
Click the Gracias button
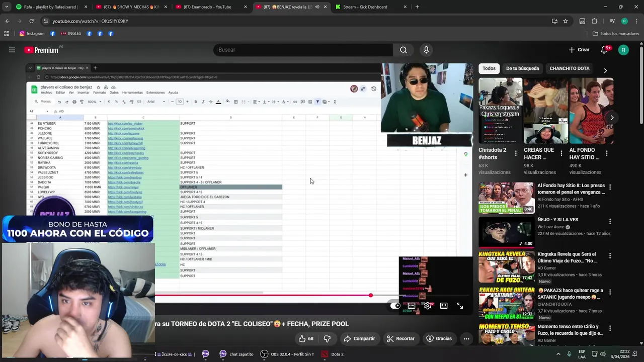[439, 339]
